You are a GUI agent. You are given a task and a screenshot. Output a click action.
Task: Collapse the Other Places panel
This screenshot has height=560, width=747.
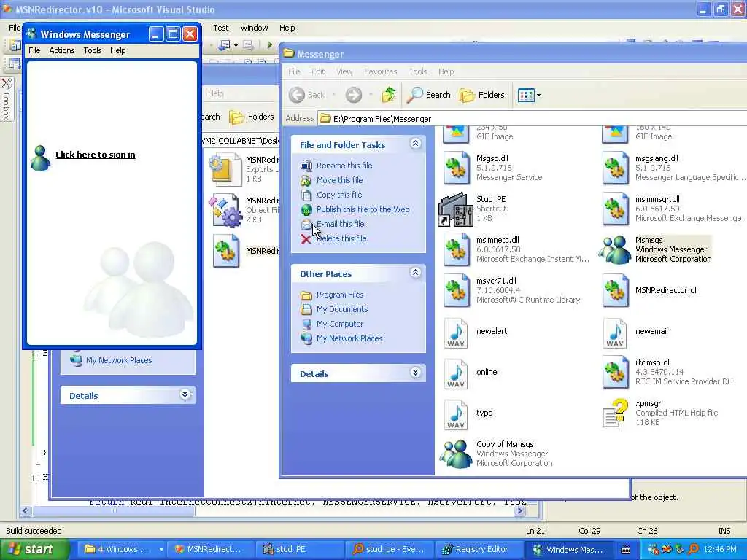tap(415, 273)
